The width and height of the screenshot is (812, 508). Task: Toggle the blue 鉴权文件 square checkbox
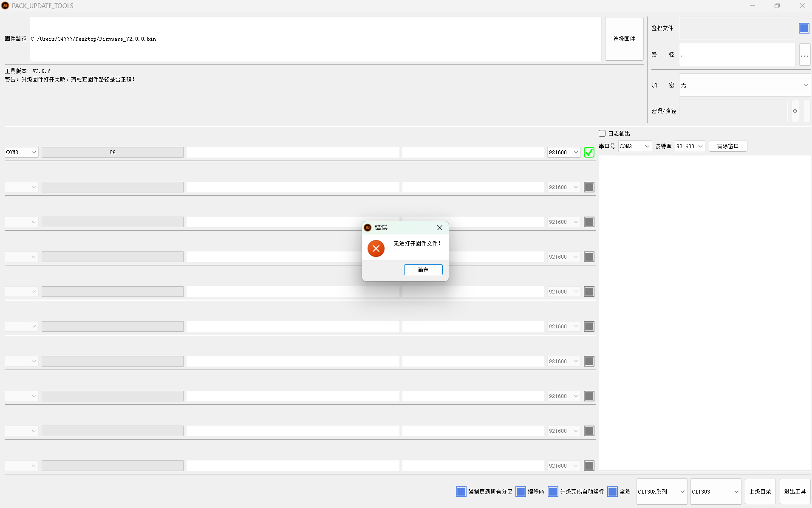(804, 28)
